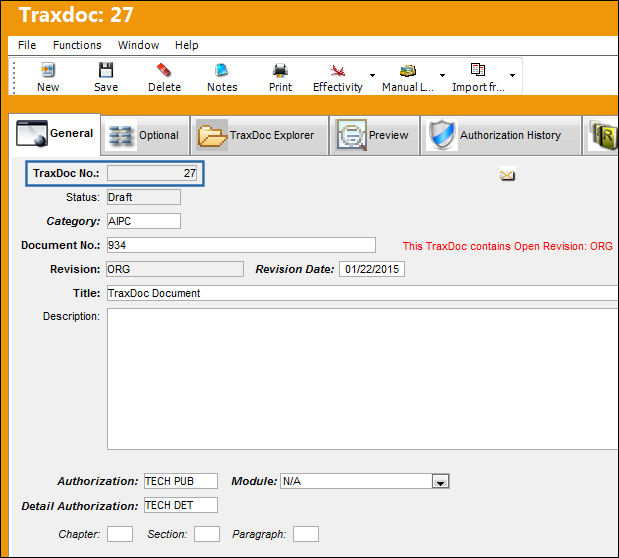Click the Revision Date field

[372, 269]
